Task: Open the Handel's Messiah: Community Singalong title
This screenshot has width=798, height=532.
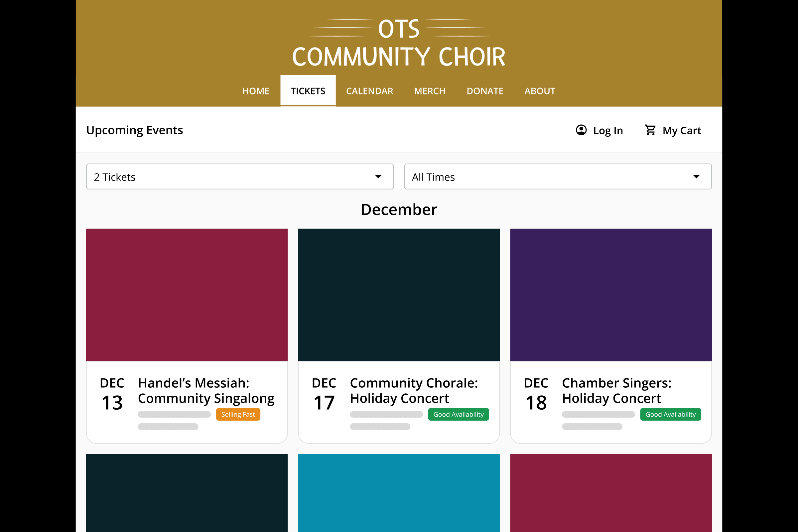Action: click(206, 390)
